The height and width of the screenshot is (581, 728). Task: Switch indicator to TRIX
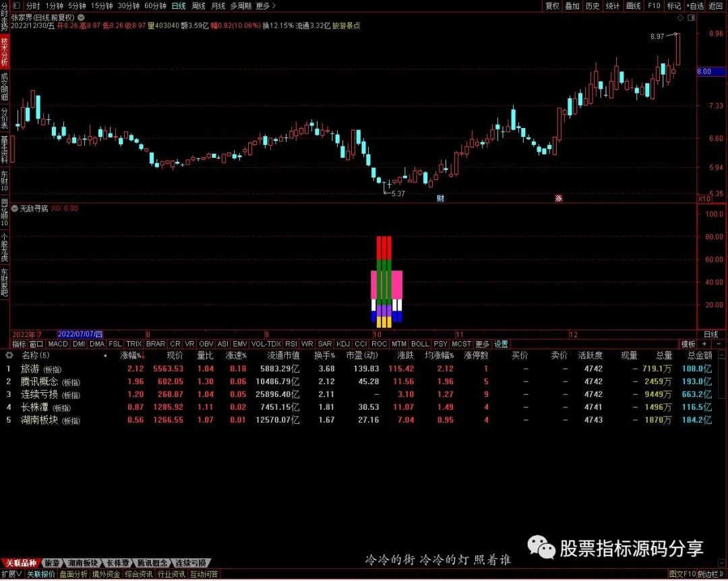pyautogui.click(x=133, y=344)
